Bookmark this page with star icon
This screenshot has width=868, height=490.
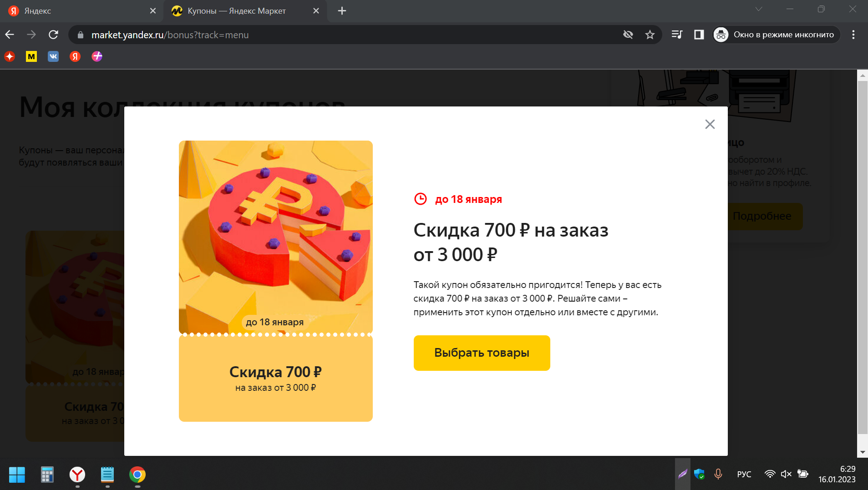click(x=650, y=35)
